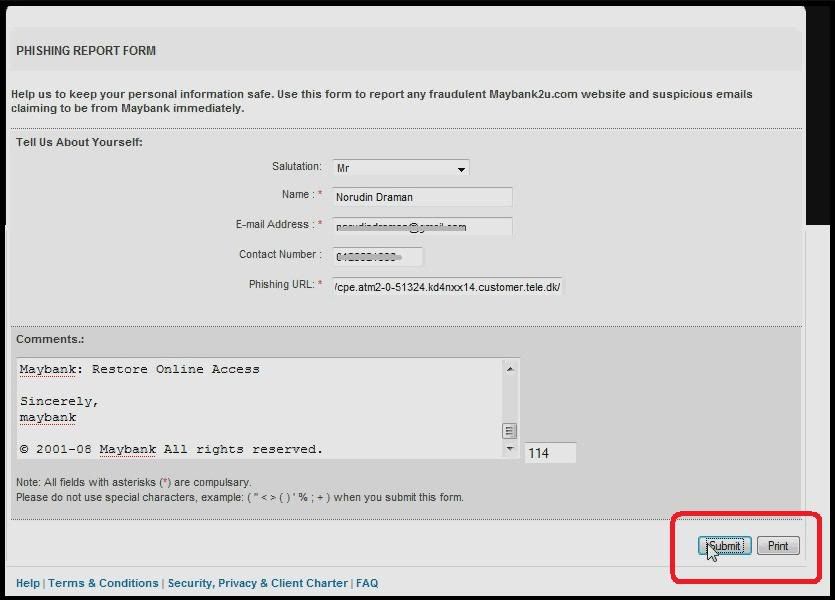
Task: Click the 'E-mail Address :' label
Action: click(x=279, y=224)
